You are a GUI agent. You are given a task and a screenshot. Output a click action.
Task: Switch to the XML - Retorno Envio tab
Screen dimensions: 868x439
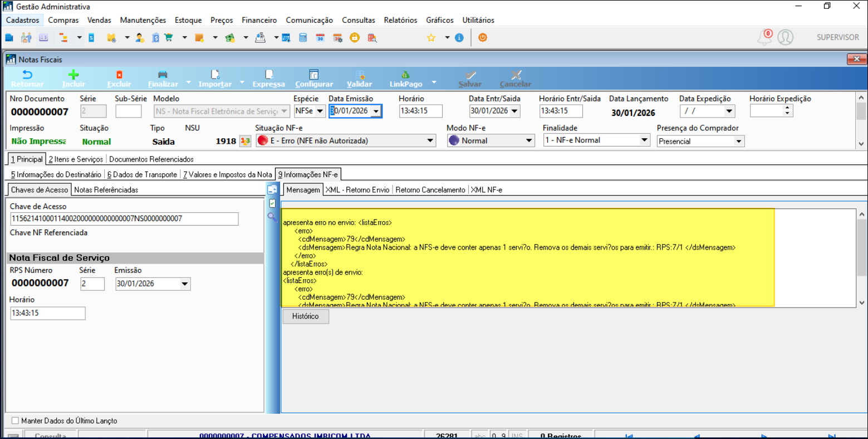tap(357, 190)
